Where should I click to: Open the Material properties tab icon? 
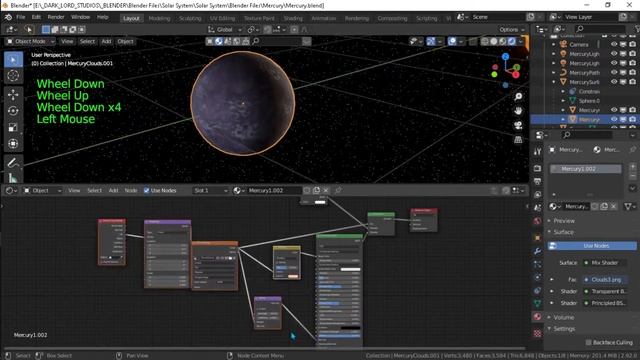(538, 317)
